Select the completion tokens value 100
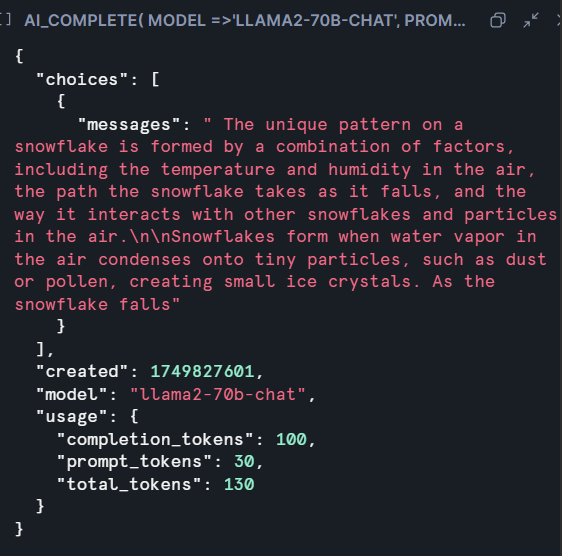Viewport: 562px width, 556px height. (x=291, y=439)
